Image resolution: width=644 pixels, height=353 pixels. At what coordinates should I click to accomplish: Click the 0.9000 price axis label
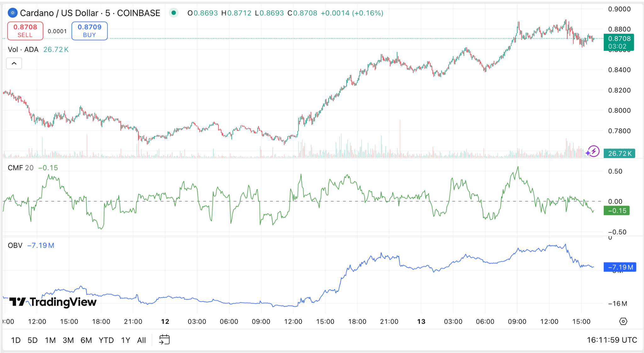pos(619,9)
